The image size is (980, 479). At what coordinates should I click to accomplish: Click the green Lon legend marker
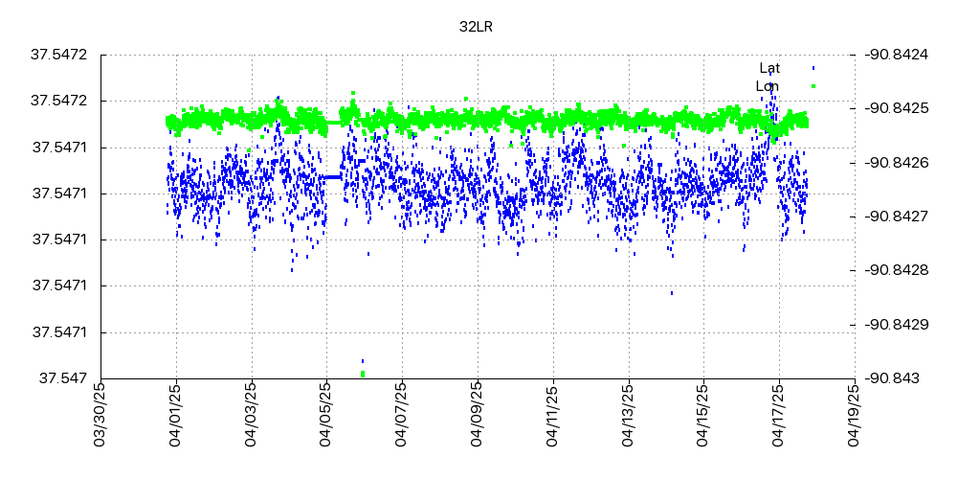coord(813,86)
